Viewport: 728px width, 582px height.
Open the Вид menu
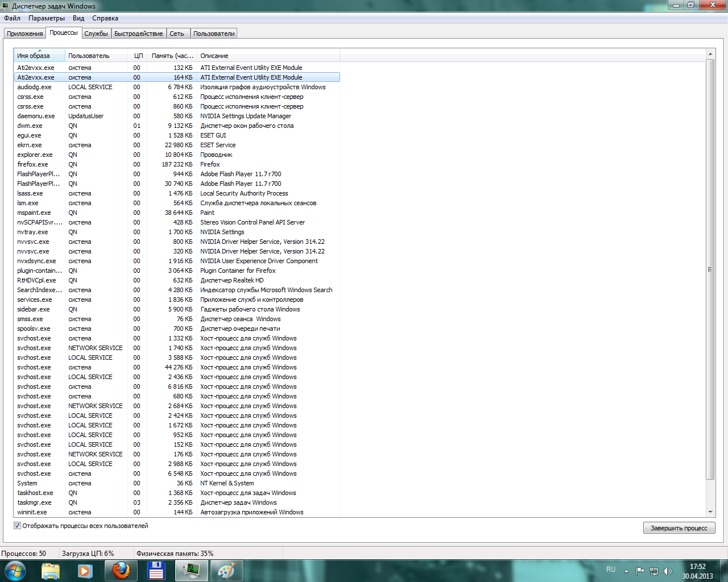click(78, 18)
